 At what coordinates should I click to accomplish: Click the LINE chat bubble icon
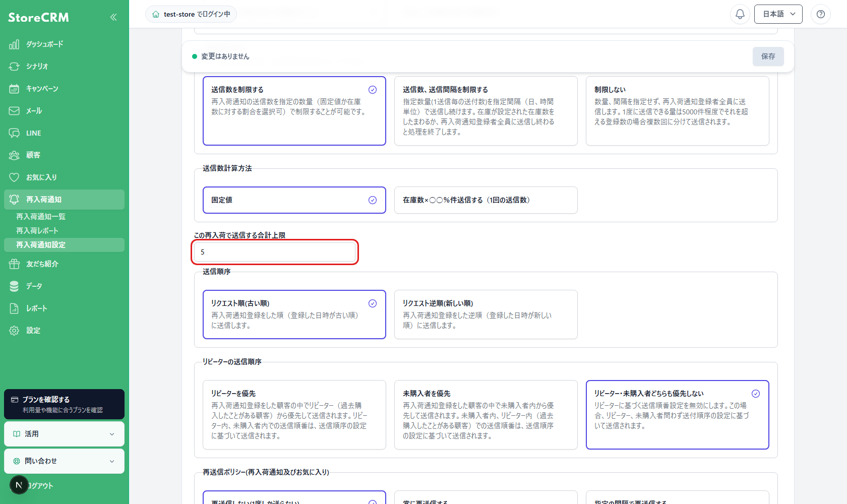[14, 133]
